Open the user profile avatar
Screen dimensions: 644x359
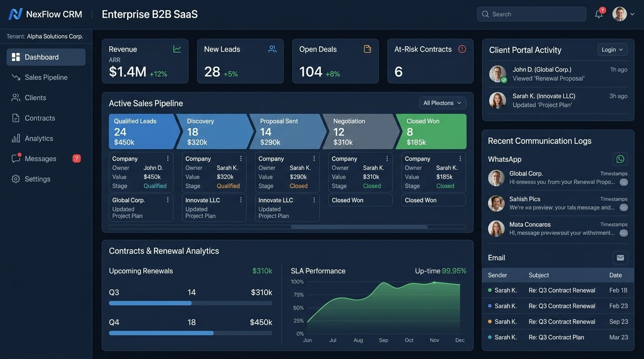[x=620, y=14]
